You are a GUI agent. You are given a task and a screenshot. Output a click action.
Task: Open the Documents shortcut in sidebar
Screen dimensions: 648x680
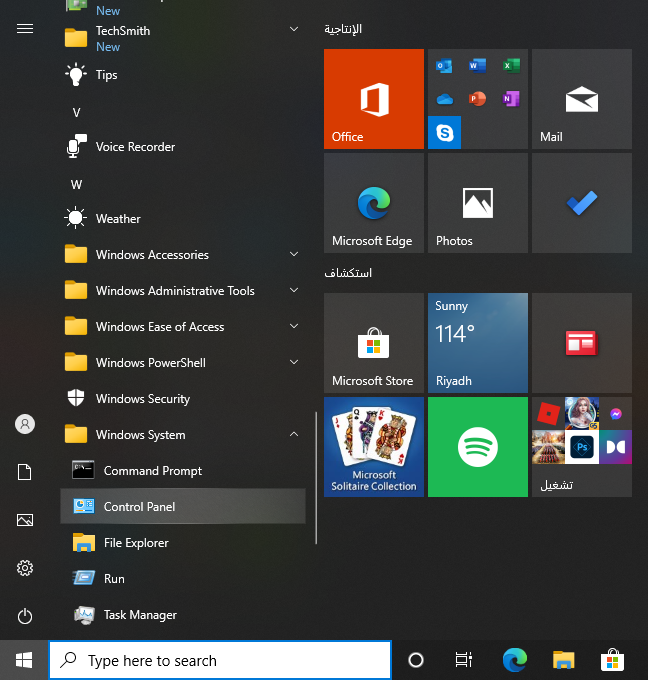coord(25,472)
